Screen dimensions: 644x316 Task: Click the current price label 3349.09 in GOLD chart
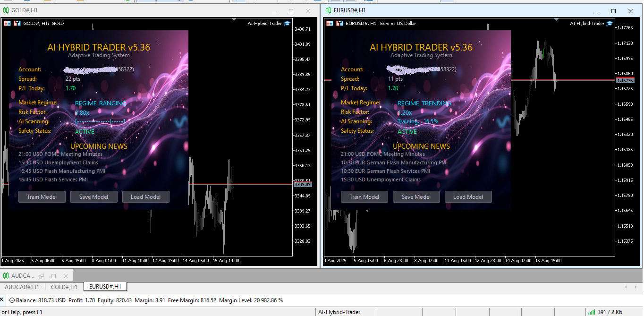(302, 184)
